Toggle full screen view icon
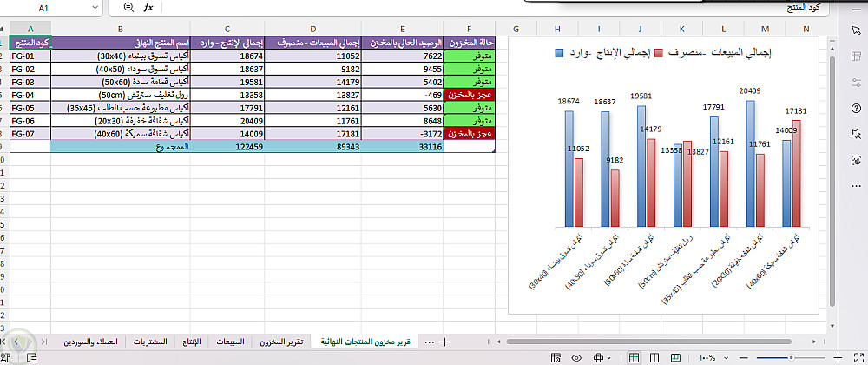Viewport: 868px width, 365px height. (858, 358)
